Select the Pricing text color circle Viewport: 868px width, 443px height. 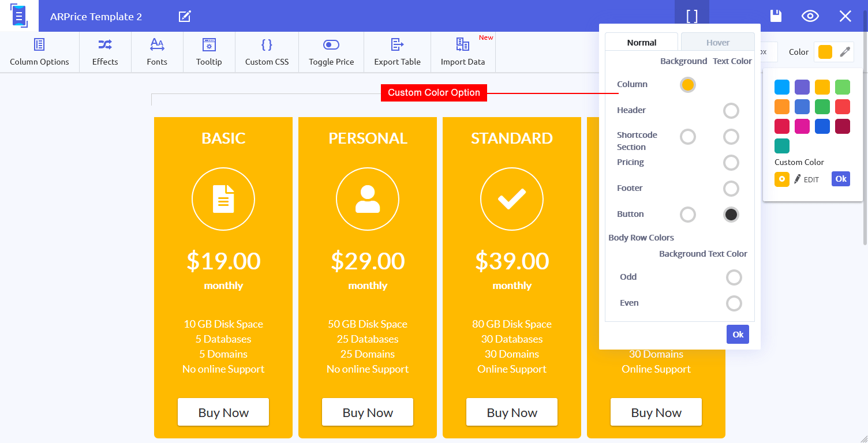(x=731, y=163)
